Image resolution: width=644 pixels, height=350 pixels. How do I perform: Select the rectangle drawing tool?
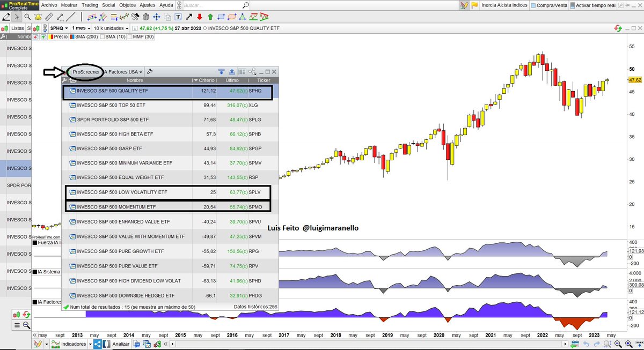[x=221, y=17]
